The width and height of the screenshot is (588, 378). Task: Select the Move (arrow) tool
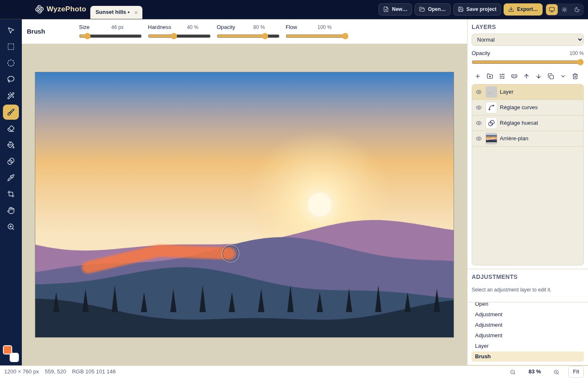tap(11, 30)
